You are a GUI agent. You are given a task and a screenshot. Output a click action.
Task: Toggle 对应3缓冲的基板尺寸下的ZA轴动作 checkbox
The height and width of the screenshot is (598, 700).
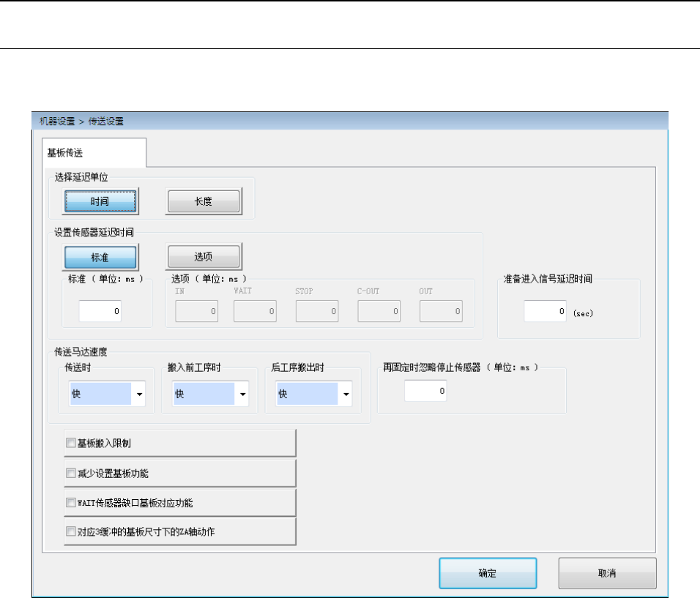pyautogui.click(x=70, y=531)
